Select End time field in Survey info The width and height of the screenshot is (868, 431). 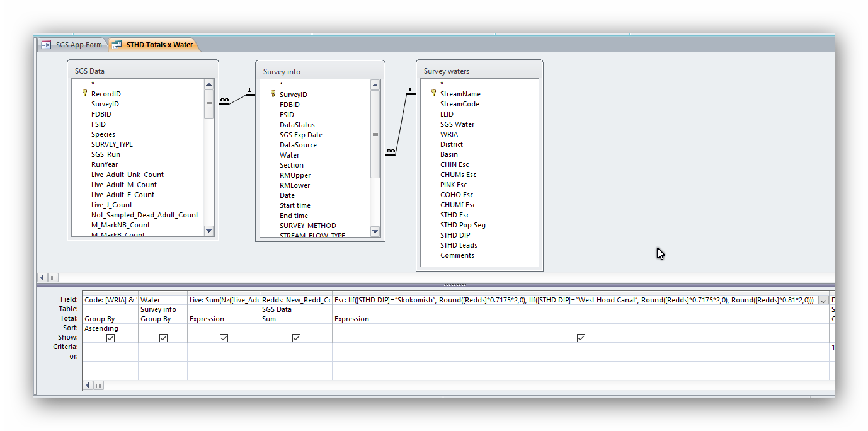[x=294, y=215]
